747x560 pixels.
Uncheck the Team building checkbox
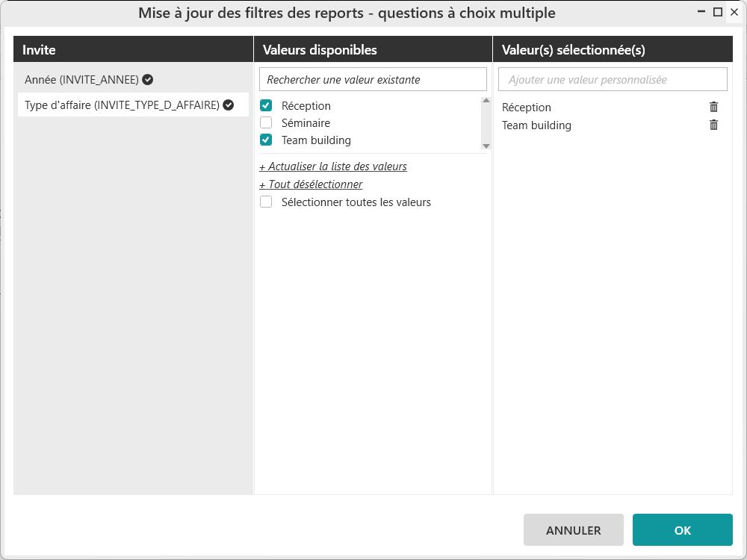(266, 140)
